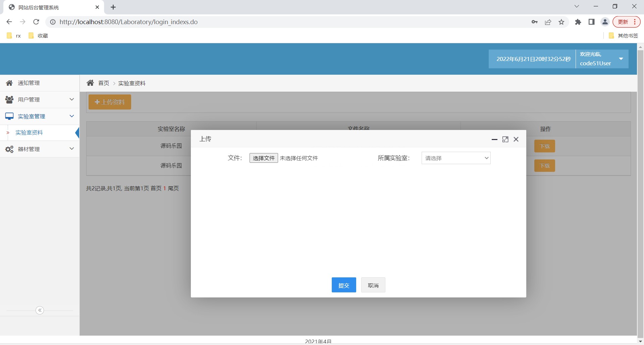Click the 操作 column header
Viewport: 644px width, 345px height.
pos(546,129)
